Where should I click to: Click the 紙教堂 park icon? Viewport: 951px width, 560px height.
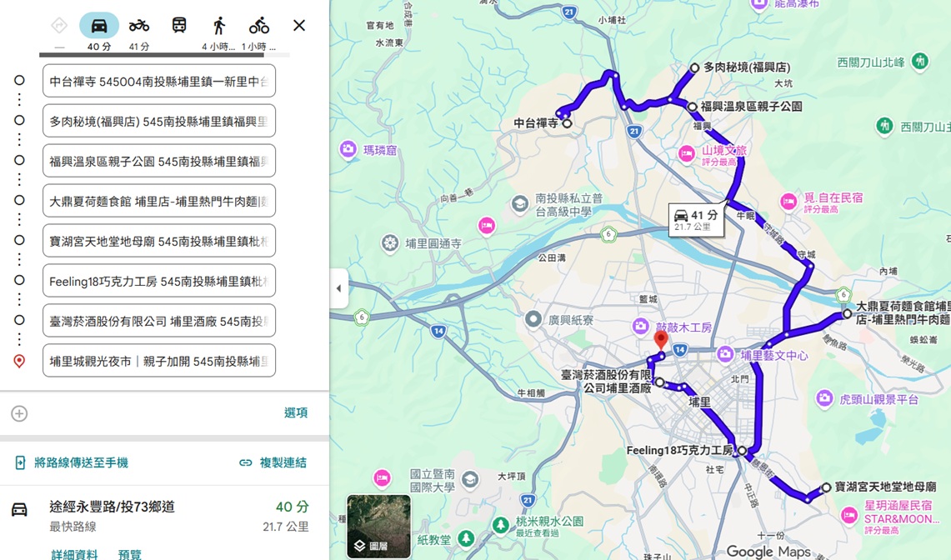click(x=467, y=537)
